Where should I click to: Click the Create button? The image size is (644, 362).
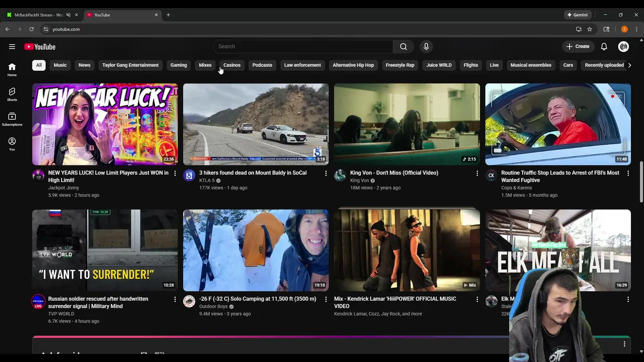(x=578, y=46)
